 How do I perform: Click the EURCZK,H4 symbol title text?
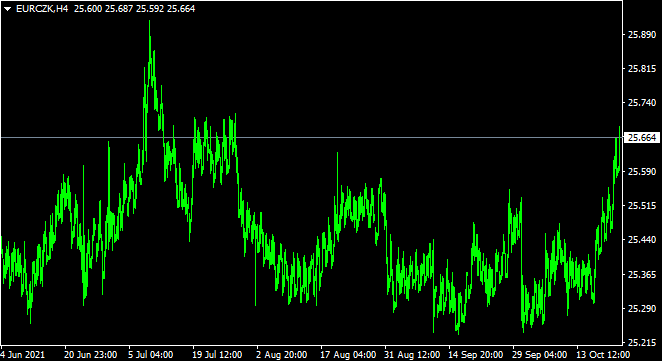(x=42, y=9)
